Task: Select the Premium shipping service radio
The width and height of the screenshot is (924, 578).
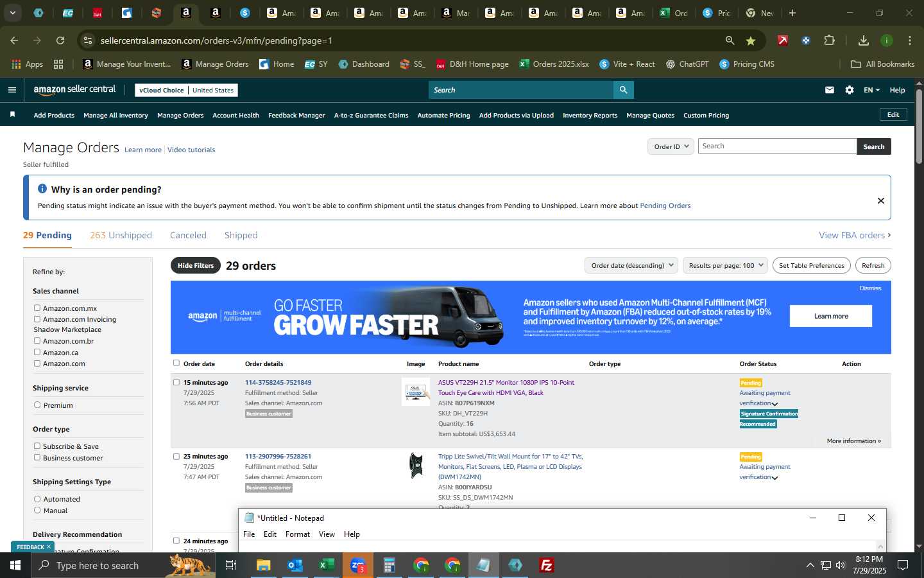Action: [x=37, y=405]
